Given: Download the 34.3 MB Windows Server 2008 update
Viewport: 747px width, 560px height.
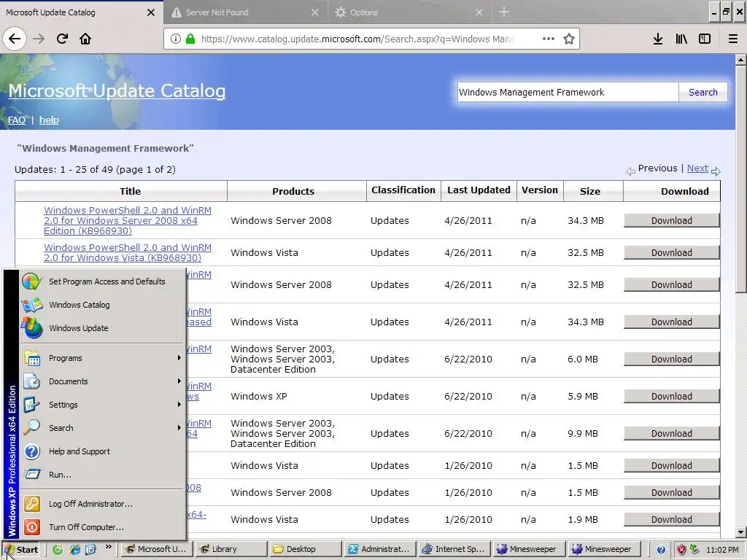Looking at the screenshot, I should 671,220.
